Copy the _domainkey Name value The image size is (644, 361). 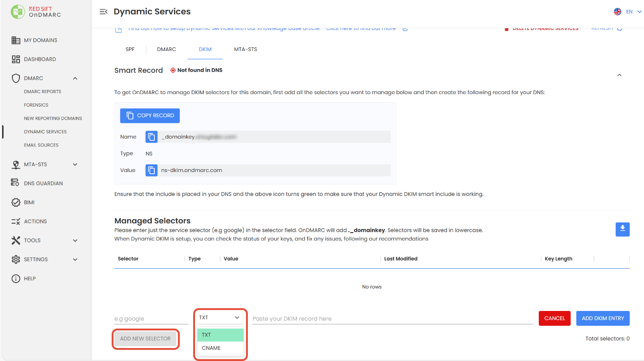tap(152, 137)
